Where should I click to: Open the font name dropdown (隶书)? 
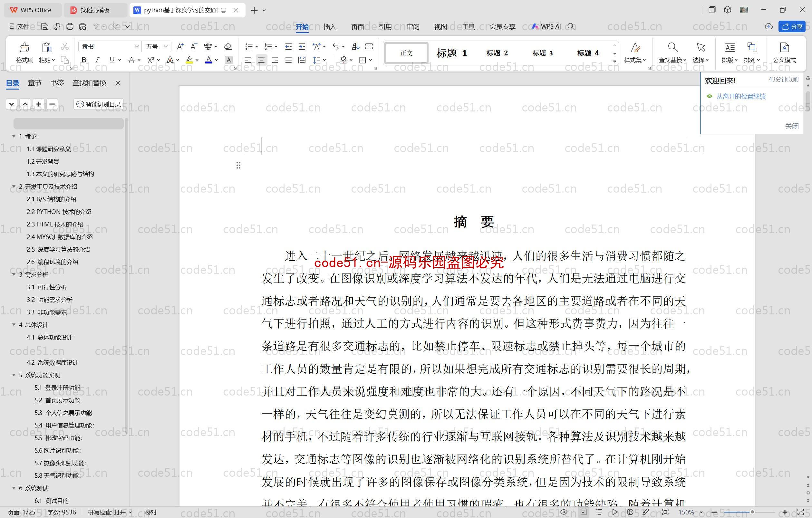pos(137,46)
